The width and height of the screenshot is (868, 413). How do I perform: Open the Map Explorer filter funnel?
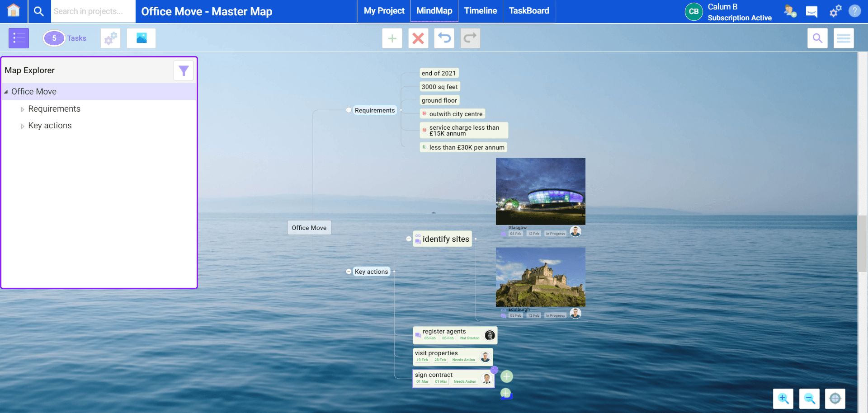point(183,70)
